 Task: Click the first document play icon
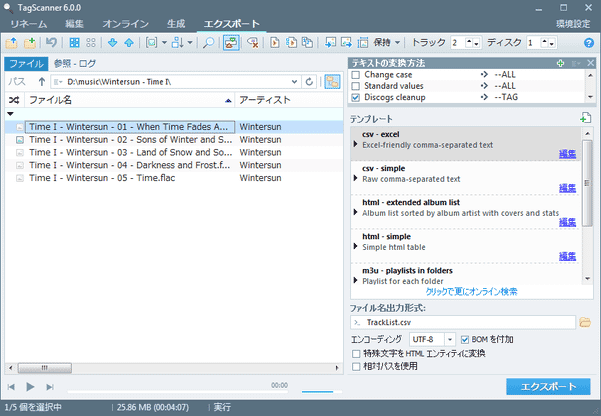click(x=274, y=43)
